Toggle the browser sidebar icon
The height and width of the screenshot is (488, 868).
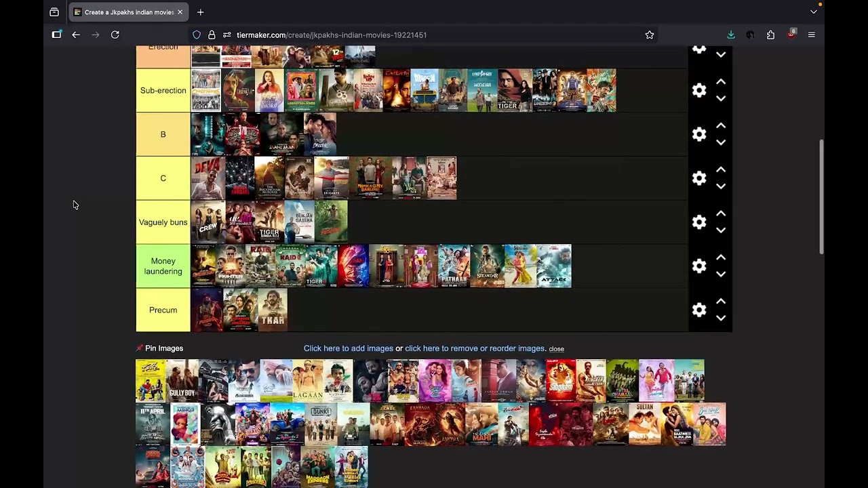click(x=56, y=35)
